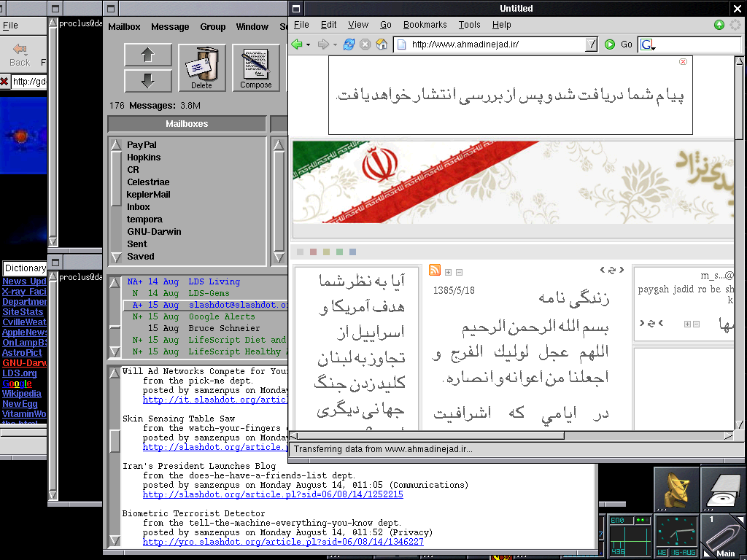747x560 pixels.
Task: Select the Bruce Schneier message
Action: point(206,328)
